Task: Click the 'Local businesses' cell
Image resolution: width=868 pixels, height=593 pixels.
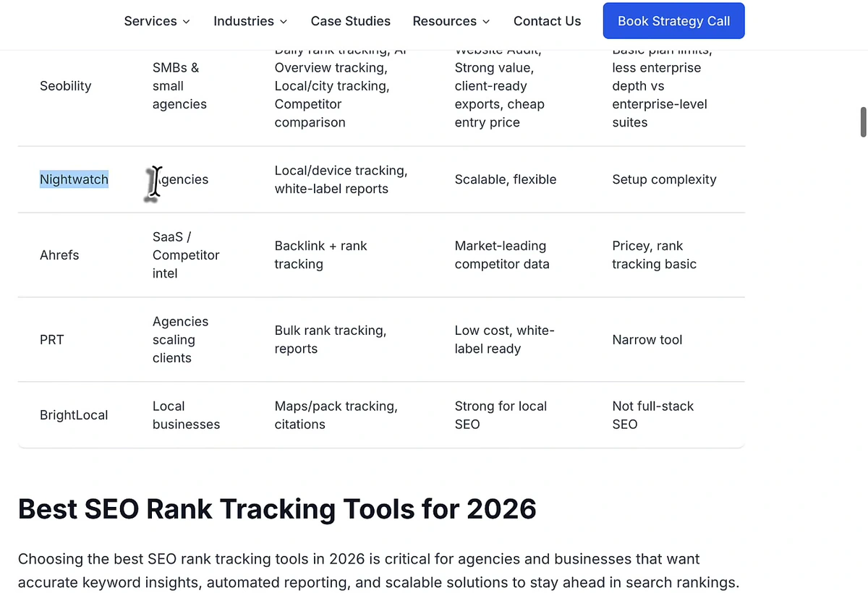Action: coord(186,415)
